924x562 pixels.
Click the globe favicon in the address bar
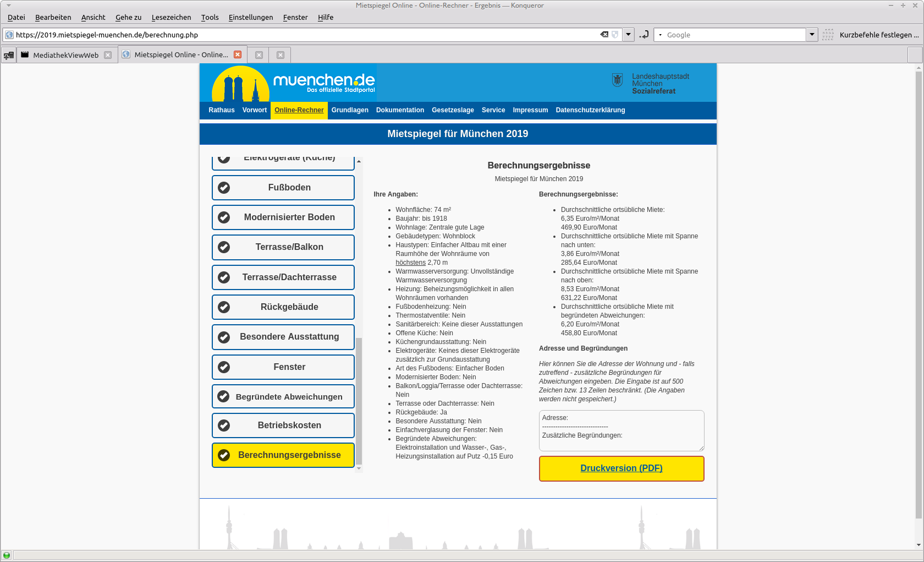point(9,35)
